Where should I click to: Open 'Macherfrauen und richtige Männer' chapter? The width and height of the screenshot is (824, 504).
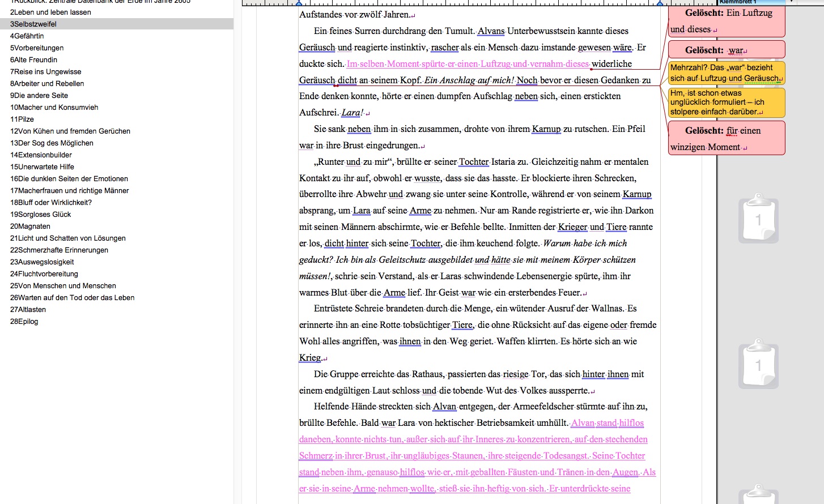point(116,190)
